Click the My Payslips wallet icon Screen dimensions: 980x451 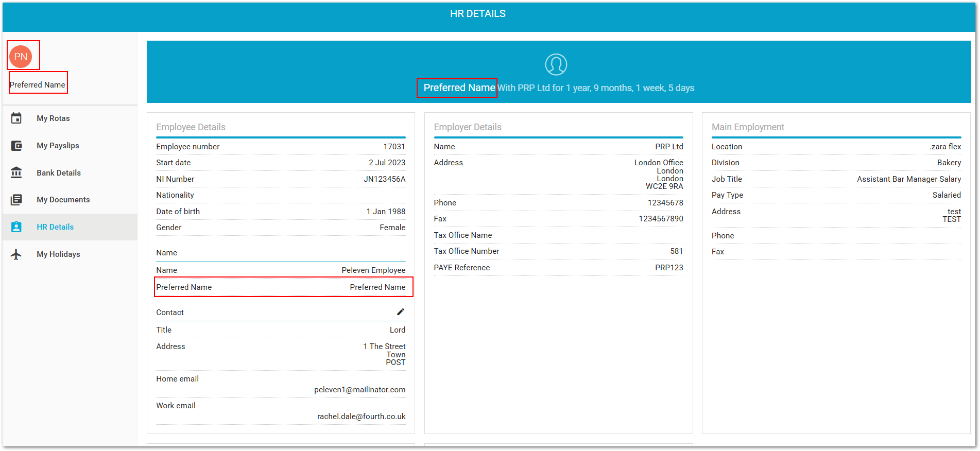[x=16, y=146]
